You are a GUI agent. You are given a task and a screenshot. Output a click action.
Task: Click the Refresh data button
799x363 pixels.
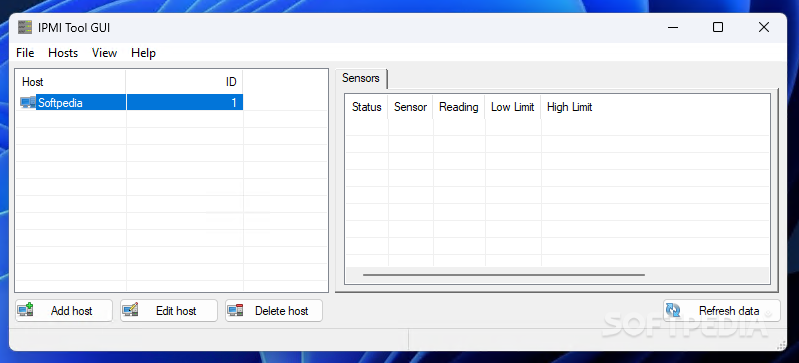tap(722, 310)
